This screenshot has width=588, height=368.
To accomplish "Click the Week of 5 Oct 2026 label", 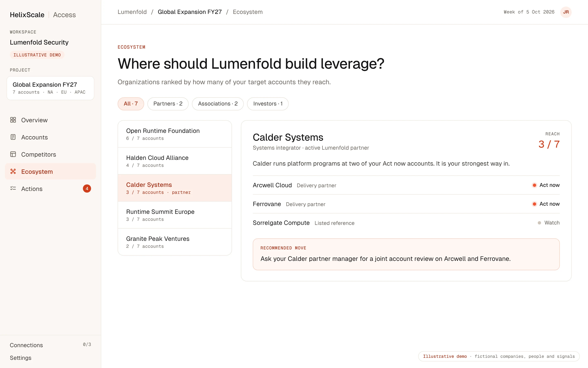I will (529, 12).
